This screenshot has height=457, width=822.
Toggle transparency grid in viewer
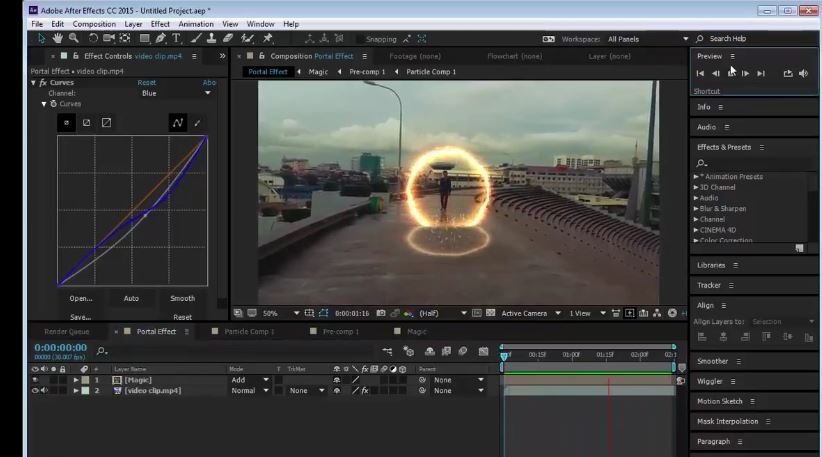pyautogui.click(x=490, y=313)
